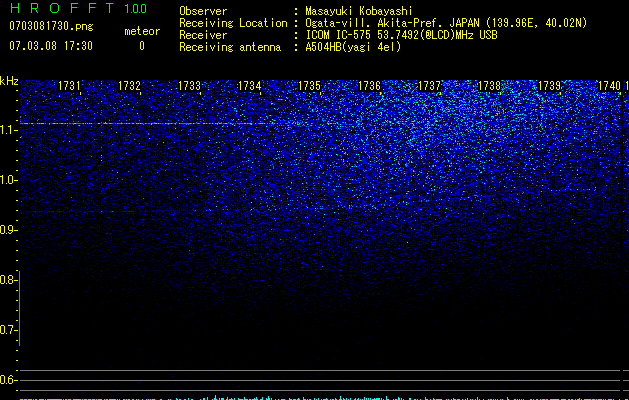Click the observer name Masayuki Kobayashi
The height and width of the screenshot is (400, 629).
[358, 11]
